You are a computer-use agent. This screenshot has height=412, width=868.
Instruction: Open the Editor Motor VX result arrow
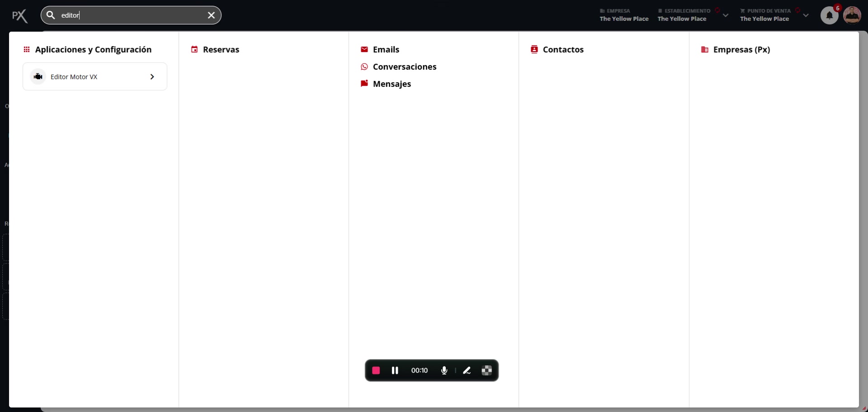152,77
